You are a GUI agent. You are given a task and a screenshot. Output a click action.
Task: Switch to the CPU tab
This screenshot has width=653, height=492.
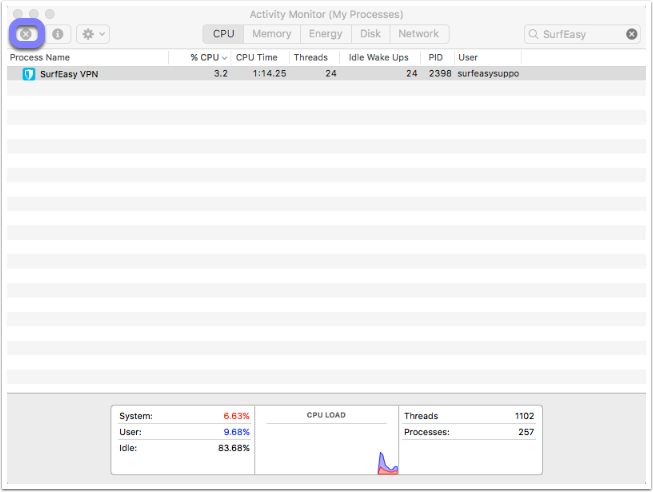[223, 34]
